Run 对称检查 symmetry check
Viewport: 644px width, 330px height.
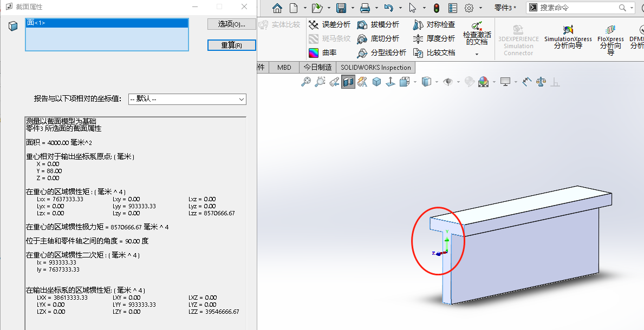(x=434, y=25)
